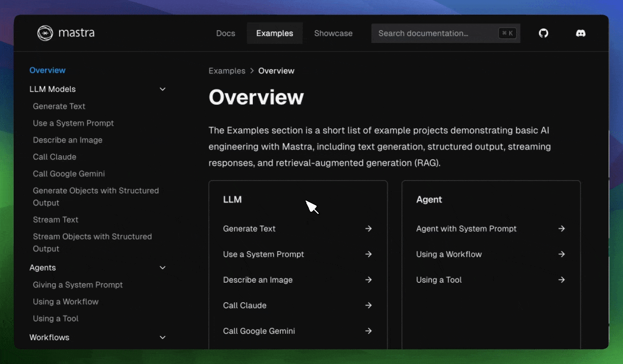Click the ⌘K shortcut badge
The image size is (623, 364).
point(507,33)
